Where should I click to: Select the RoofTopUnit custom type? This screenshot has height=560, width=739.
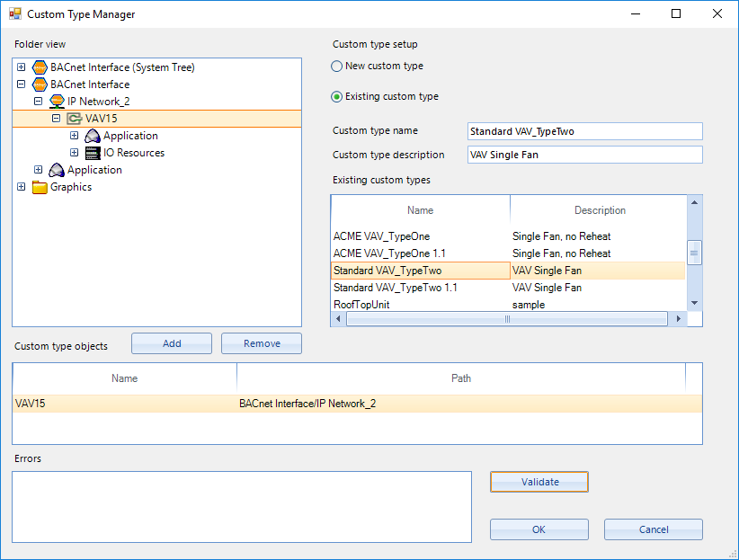[508, 305]
